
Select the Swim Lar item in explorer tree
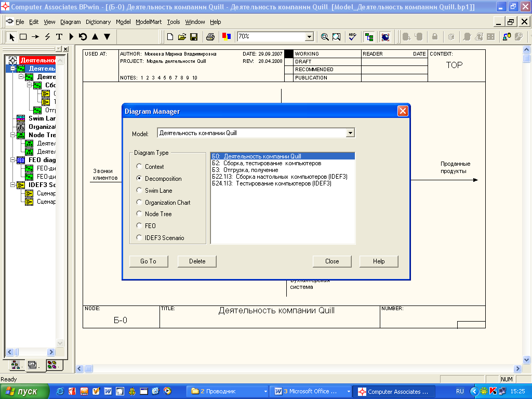coord(42,118)
